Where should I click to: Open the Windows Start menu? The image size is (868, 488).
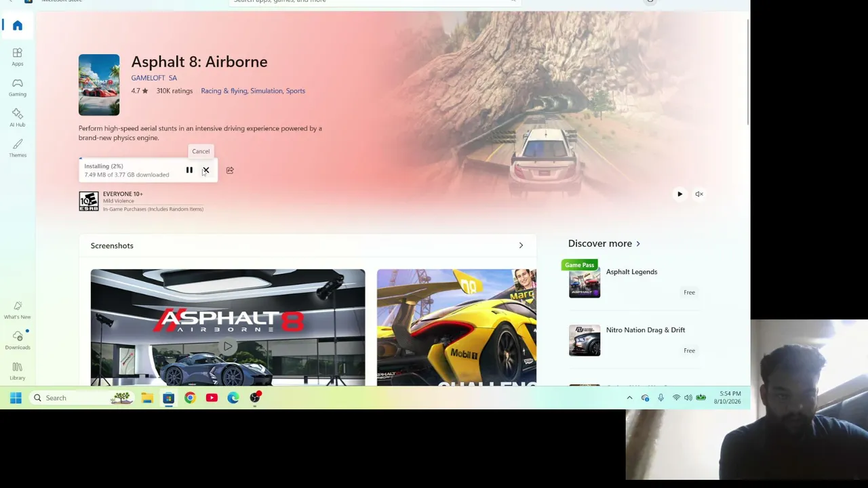[16, 398]
